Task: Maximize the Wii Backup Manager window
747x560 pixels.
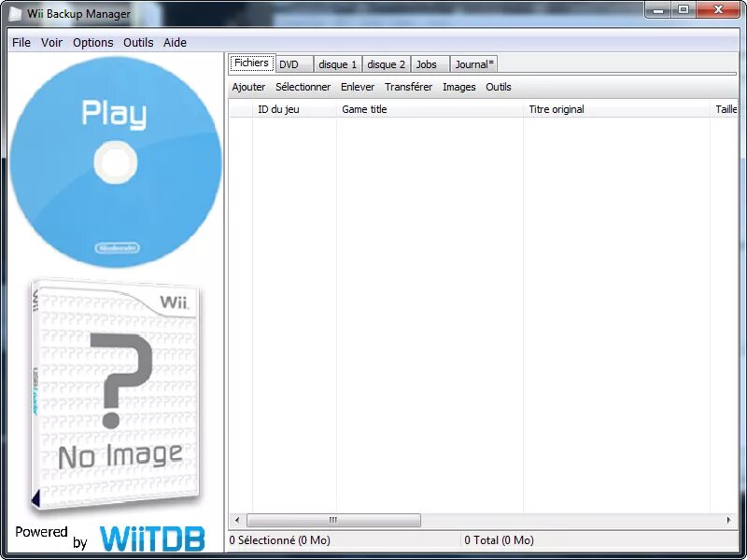Action: pos(684,9)
